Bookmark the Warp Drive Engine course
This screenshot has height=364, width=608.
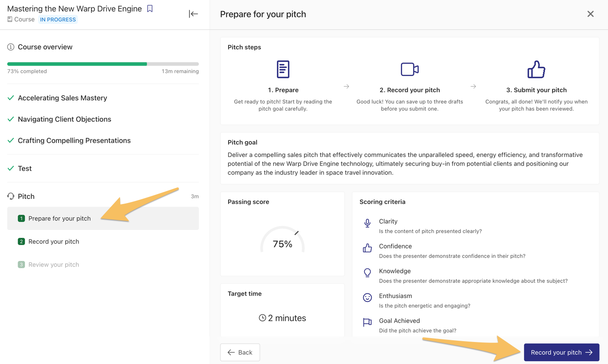point(150,9)
